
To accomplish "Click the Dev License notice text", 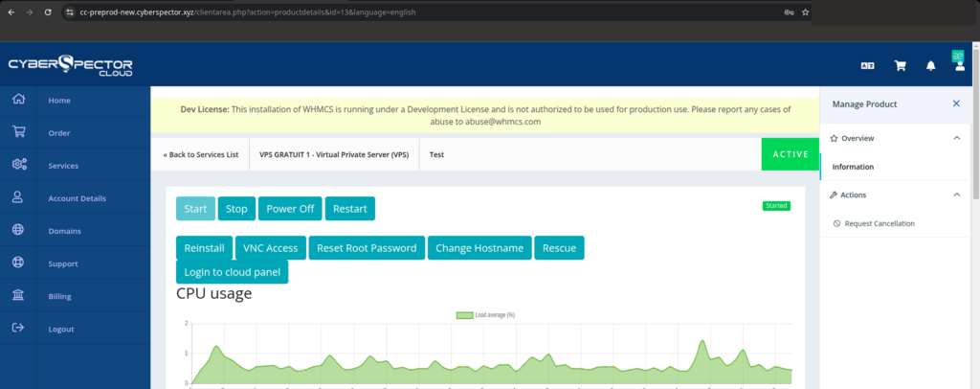I will [x=485, y=116].
